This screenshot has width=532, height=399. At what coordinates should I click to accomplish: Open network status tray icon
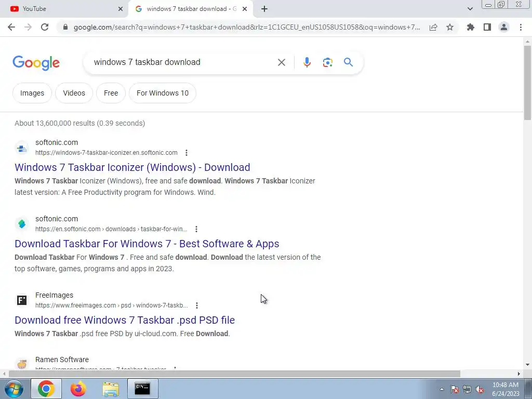tap(467, 389)
